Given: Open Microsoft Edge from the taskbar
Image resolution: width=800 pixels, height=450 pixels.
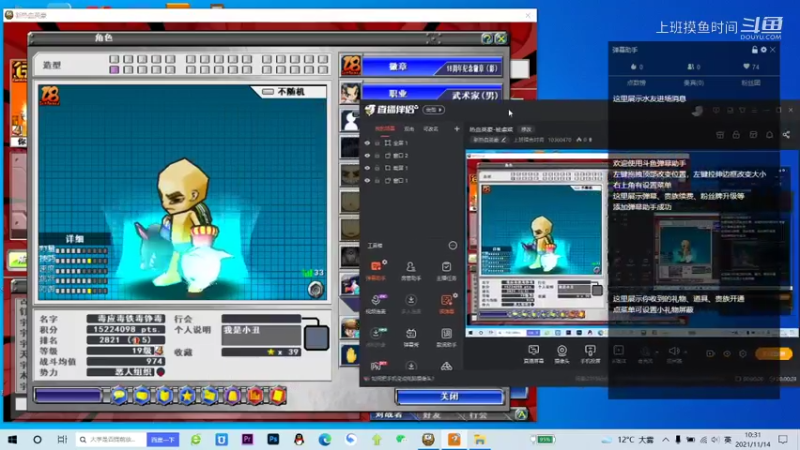Looking at the screenshot, I should (x=324, y=439).
